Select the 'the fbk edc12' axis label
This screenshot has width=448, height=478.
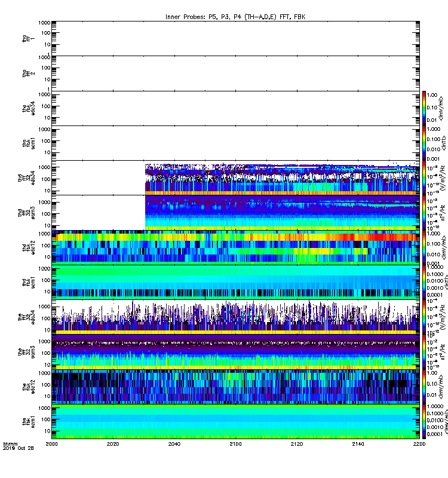(28, 387)
